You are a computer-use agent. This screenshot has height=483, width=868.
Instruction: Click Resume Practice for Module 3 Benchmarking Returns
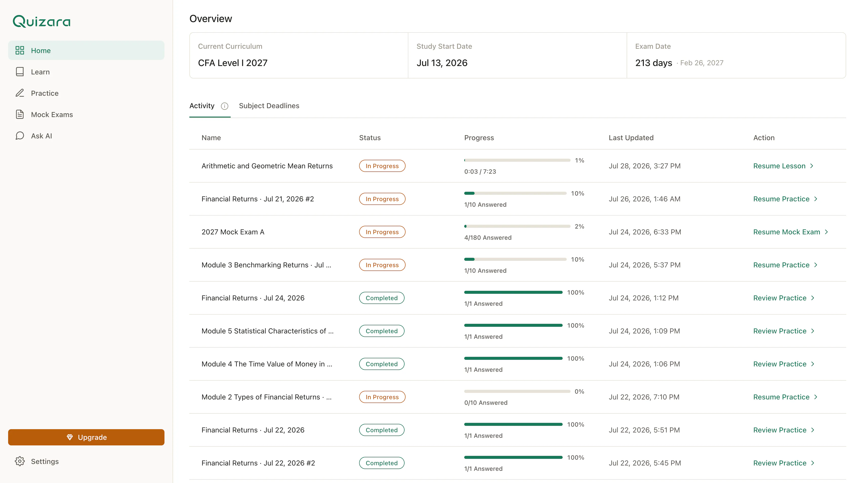pyautogui.click(x=785, y=265)
